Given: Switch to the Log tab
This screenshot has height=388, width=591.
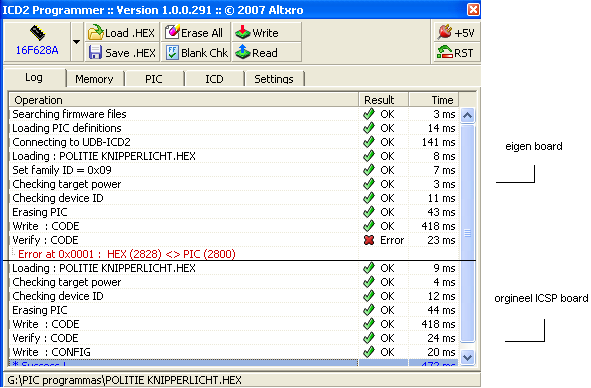Looking at the screenshot, I should click(x=34, y=77).
